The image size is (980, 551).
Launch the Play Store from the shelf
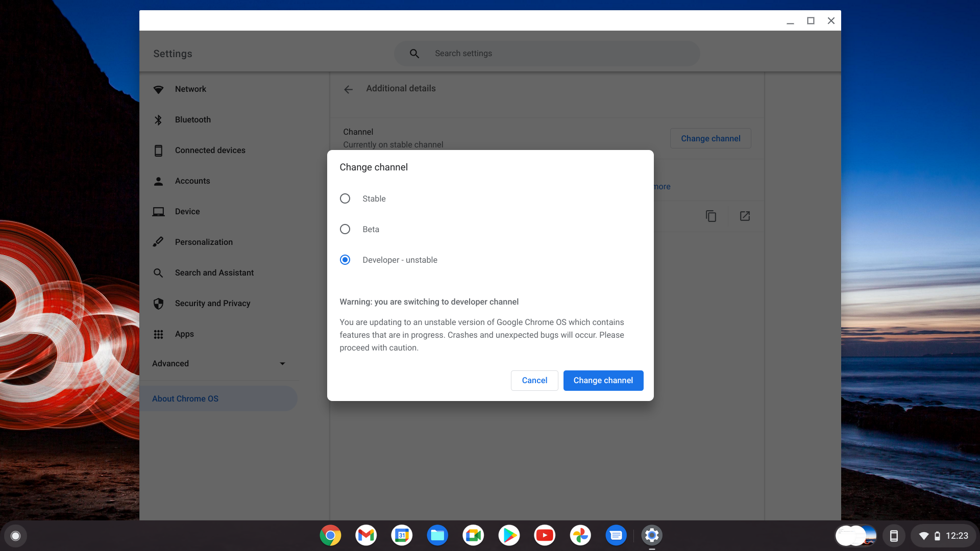tap(509, 535)
